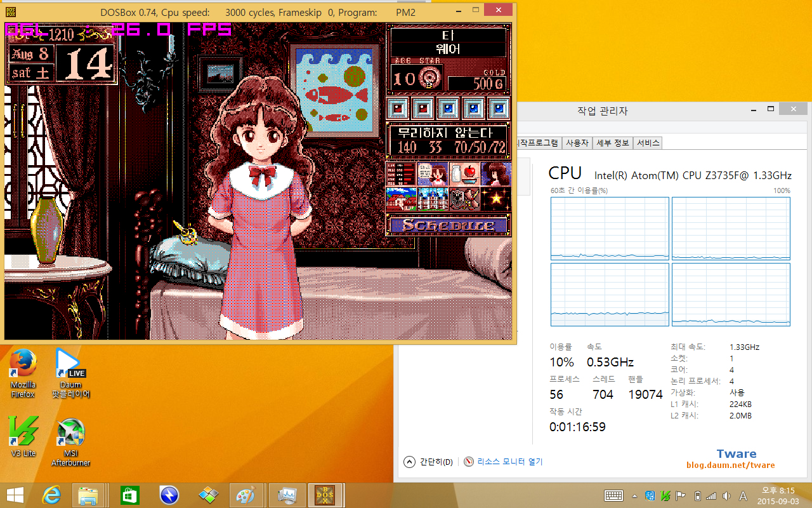Click the last blue gem slot on right

click(499, 108)
